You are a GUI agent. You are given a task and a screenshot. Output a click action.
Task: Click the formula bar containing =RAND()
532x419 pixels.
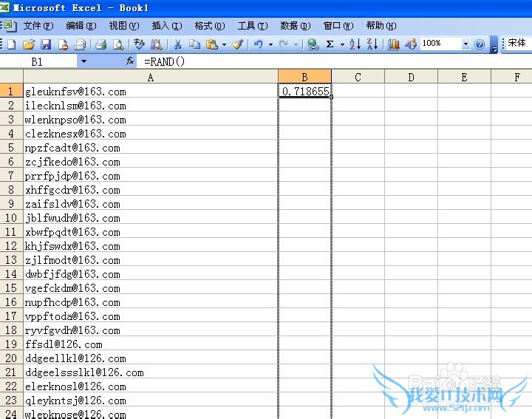334,61
